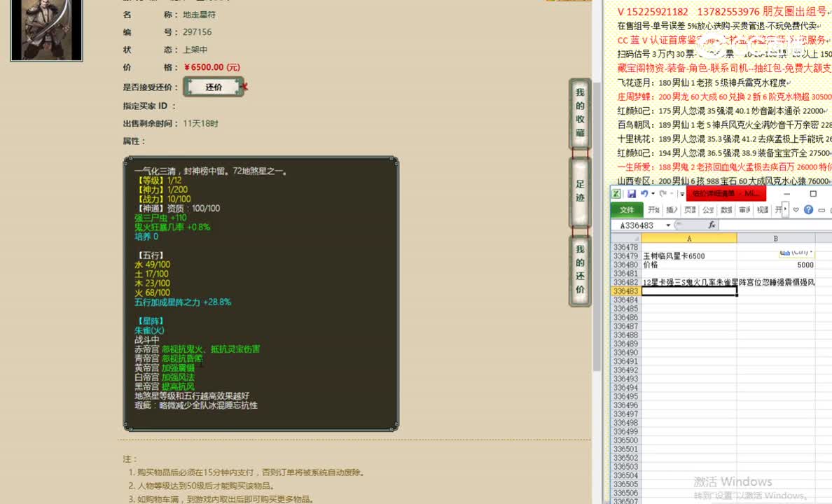
Task: Open the 我的收藏 side tab
Action: 580,113
